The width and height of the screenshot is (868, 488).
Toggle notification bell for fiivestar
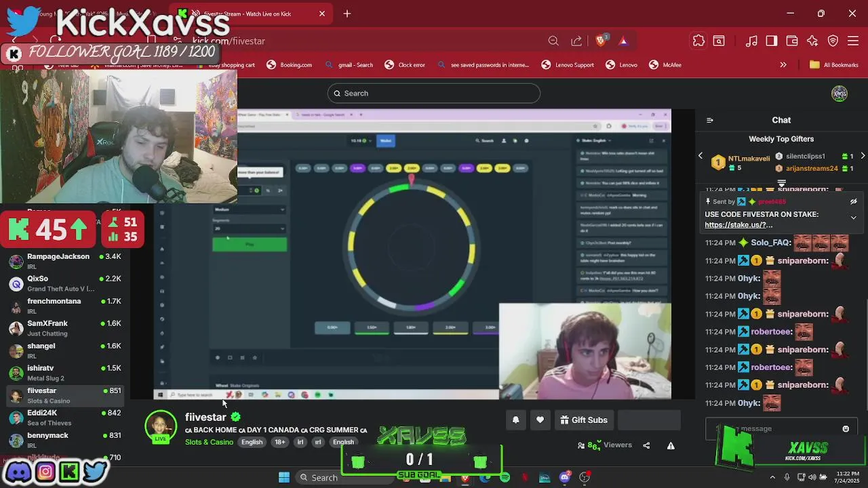tap(515, 420)
